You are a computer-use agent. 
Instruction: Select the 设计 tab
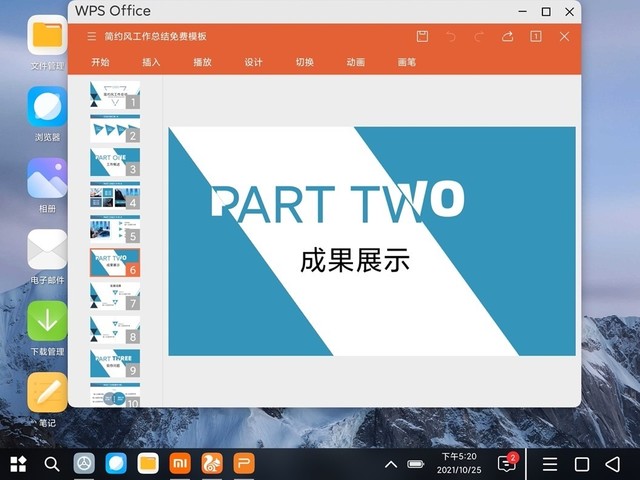(x=254, y=62)
